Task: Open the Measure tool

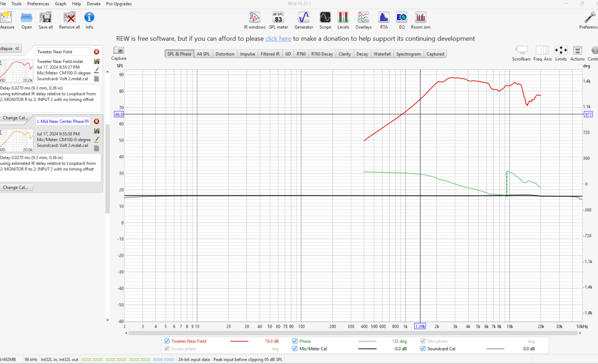Action: pos(6,20)
